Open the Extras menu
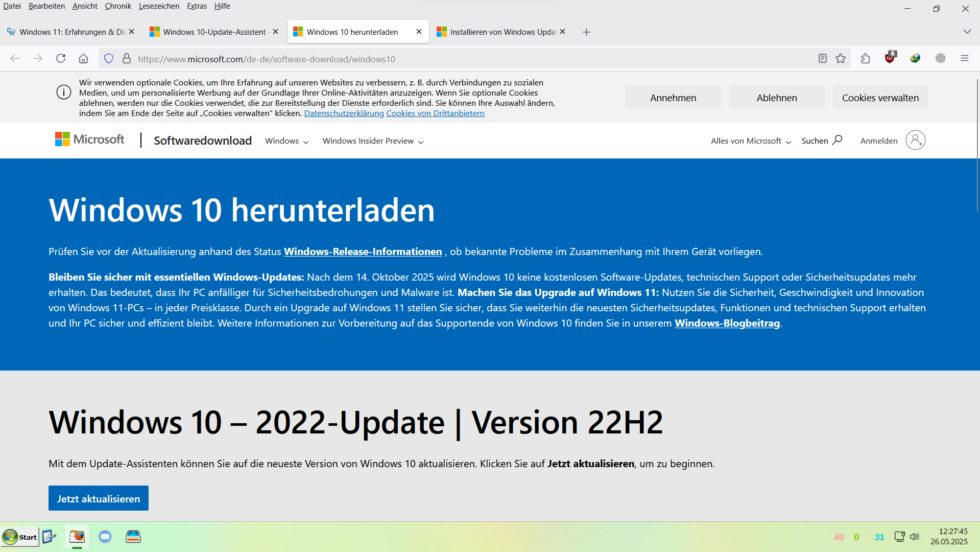 click(197, 6)
